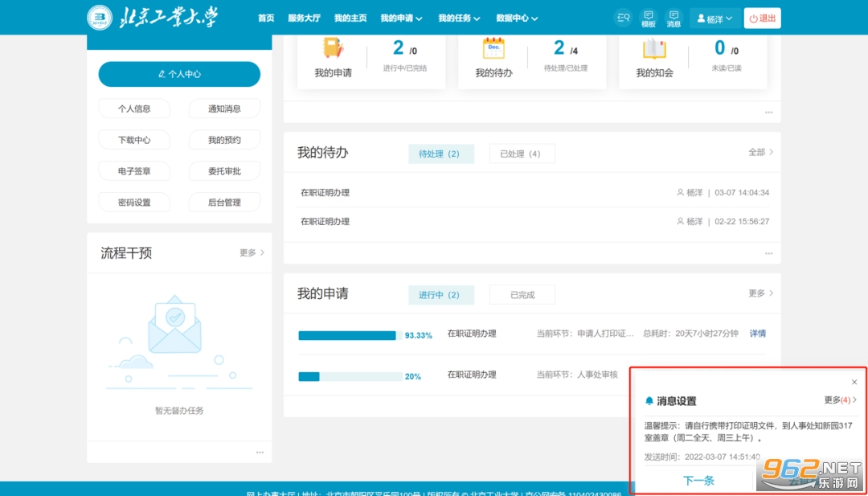Open the 模板 template icon in the header
The image size is (868, 496).
coord(648,18)
